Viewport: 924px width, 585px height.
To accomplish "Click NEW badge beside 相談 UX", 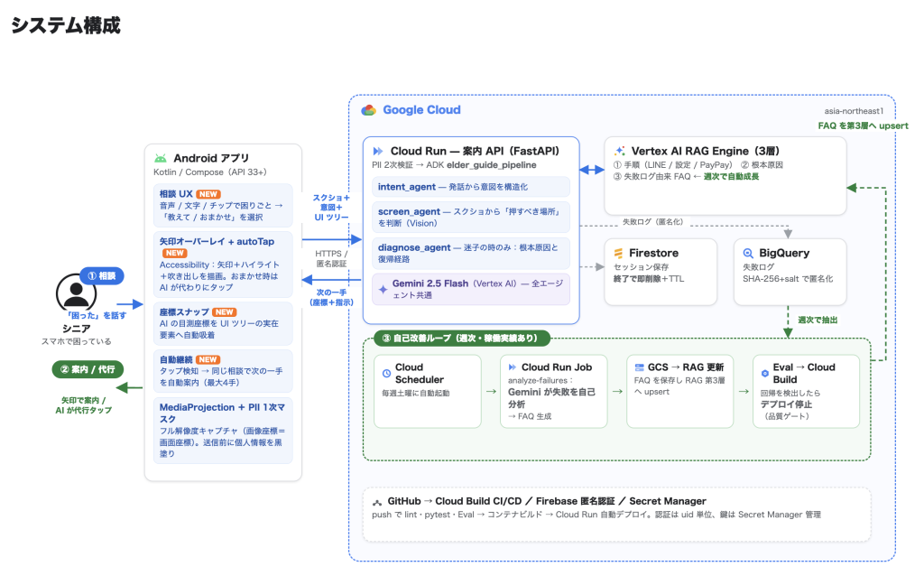I will [x=208, y=194].
